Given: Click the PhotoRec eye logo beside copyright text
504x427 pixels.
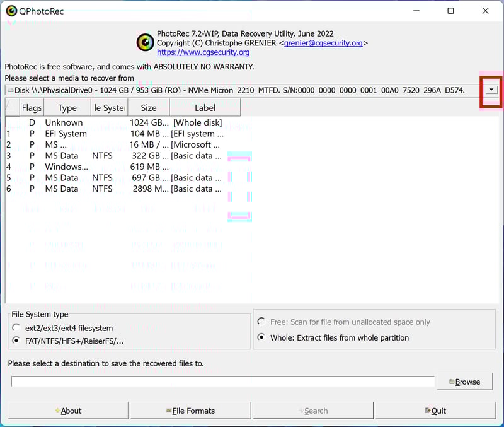Looking at the screenshot, I should [146, 42].
